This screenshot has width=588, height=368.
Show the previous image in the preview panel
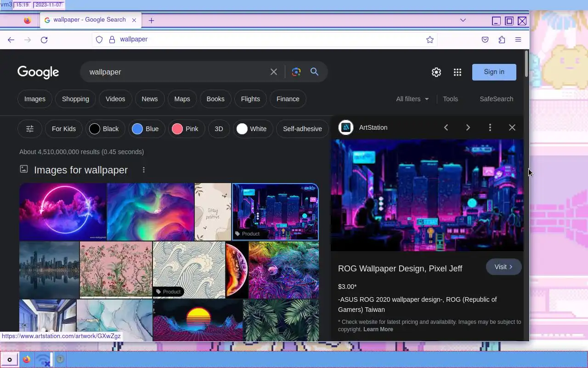tap(446, 127)
